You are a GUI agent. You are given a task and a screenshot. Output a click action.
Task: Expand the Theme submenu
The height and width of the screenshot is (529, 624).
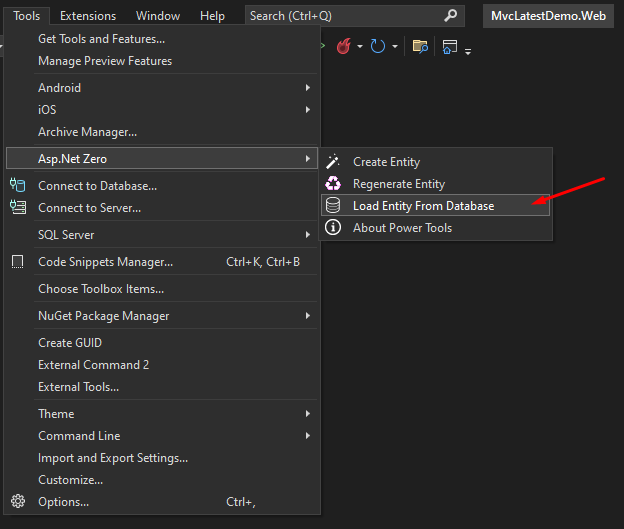[162, 414]
